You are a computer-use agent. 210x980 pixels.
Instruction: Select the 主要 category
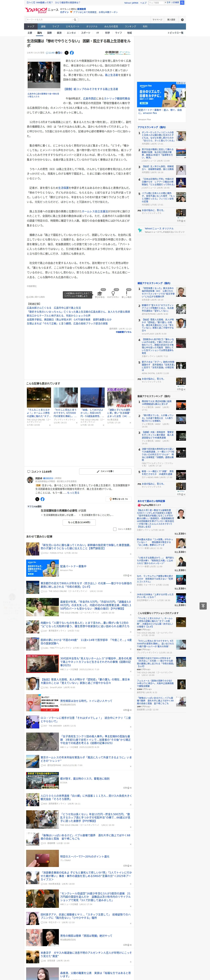click(30, 33)
